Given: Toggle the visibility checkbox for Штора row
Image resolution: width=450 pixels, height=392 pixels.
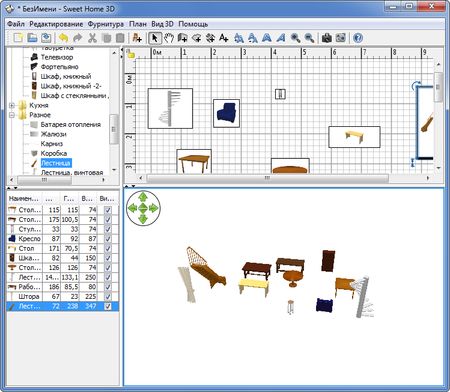Looking at the screenshot, I should pyautogui.click(x=107, y=296).
